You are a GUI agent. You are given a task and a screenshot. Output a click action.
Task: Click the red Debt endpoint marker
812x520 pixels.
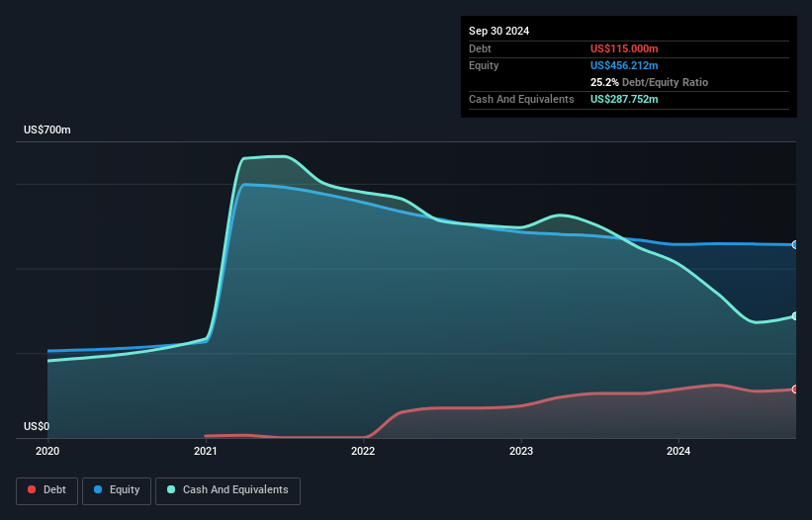(795, 390)
